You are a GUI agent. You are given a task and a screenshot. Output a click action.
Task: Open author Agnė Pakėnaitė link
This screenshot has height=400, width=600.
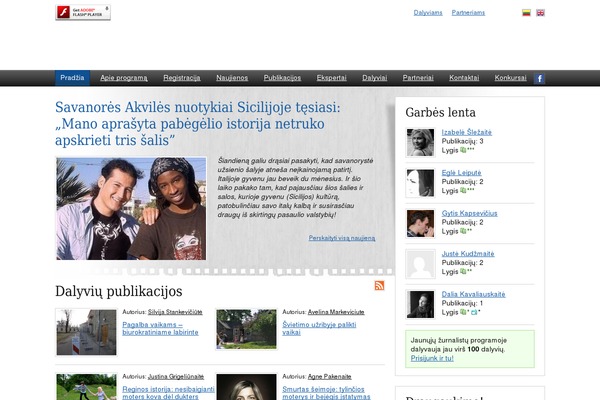coord(329,377)
